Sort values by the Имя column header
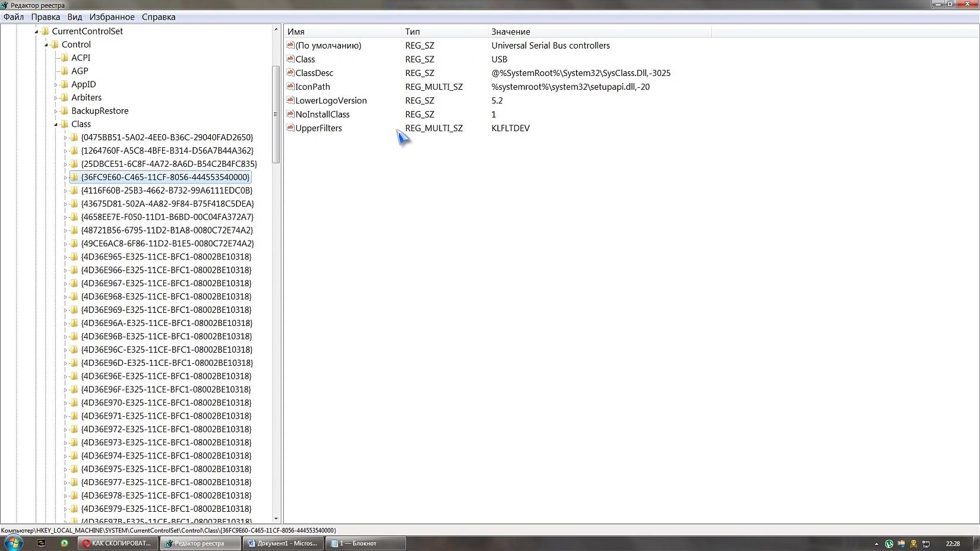The image size is (980, 551). (342, 31)
